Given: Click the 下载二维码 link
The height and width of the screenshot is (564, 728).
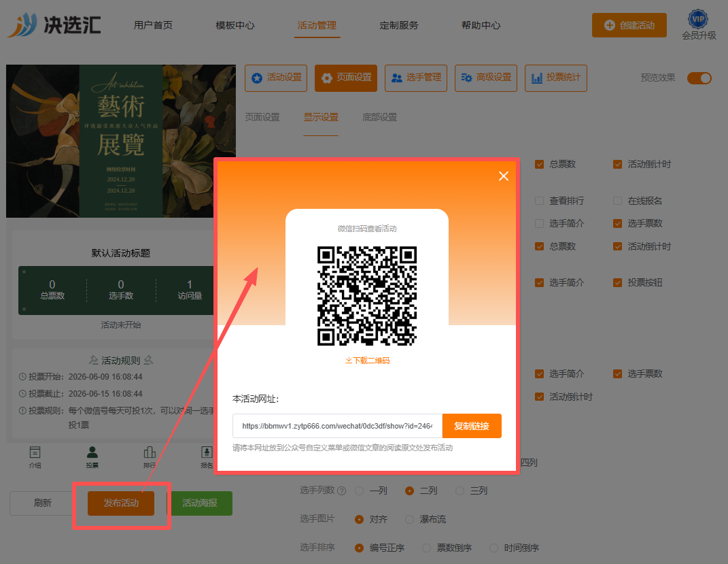Looking at the screenshot, I should 367,361.
